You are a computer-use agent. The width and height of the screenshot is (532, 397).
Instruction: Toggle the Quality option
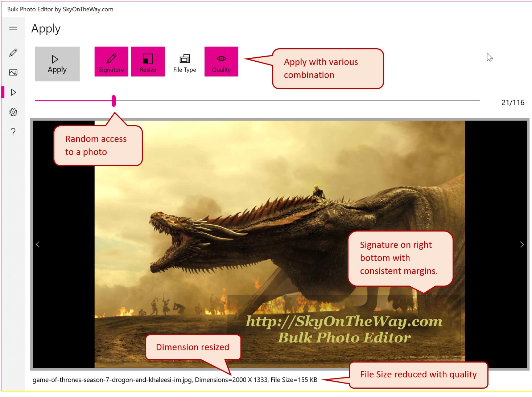tap(221, 61)
